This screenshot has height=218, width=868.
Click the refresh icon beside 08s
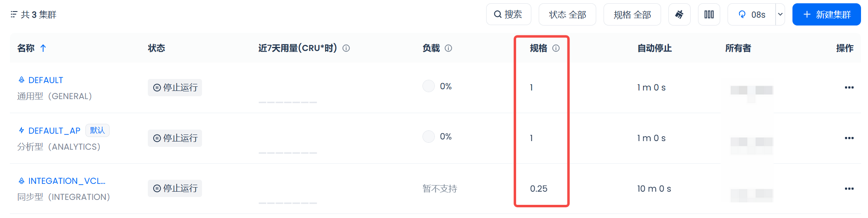(x=742, y=14)
